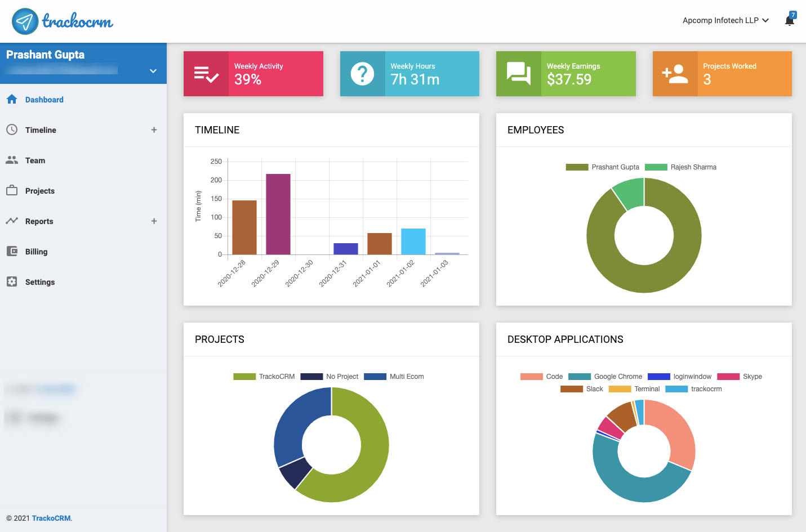
Task: Toggle No Project legend entry
Action: [x=329, y=377]
